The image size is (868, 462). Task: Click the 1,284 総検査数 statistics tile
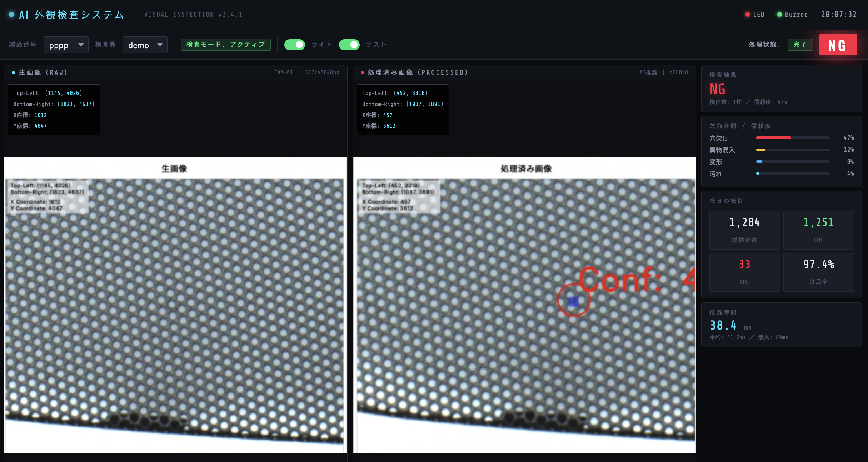[x=744, y=230]
